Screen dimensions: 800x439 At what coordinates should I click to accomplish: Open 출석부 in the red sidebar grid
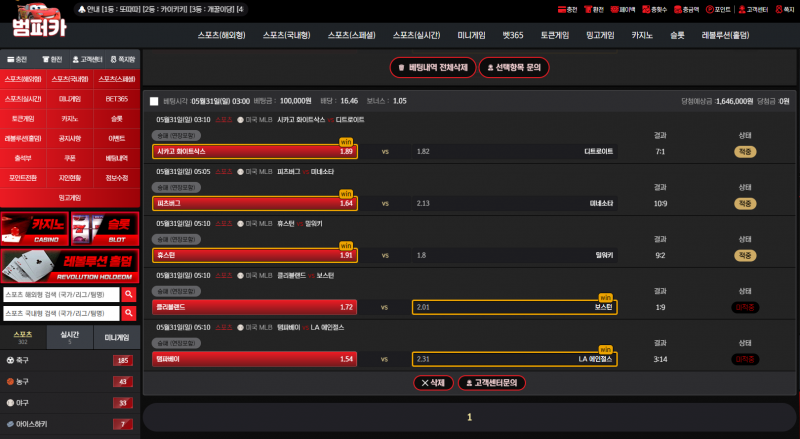coord(23,158)
